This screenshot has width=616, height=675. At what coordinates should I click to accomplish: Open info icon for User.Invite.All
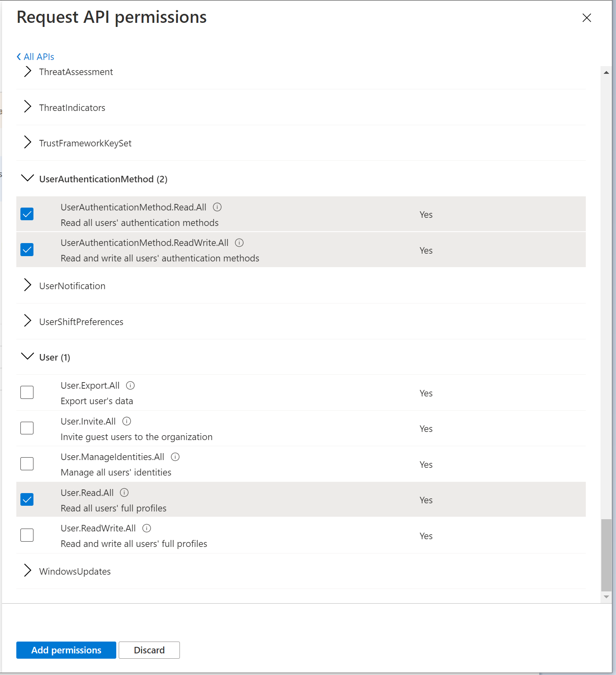click(127, 421)
